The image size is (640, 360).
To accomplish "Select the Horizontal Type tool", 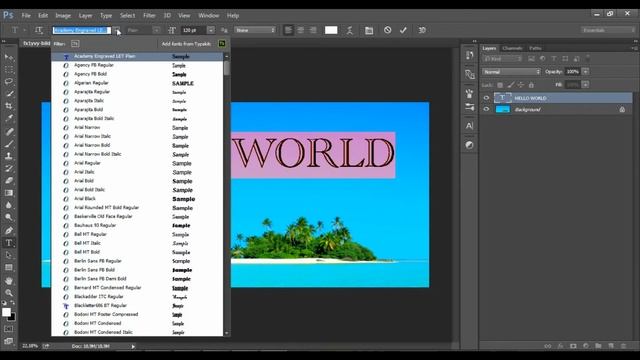I will 9,243.
